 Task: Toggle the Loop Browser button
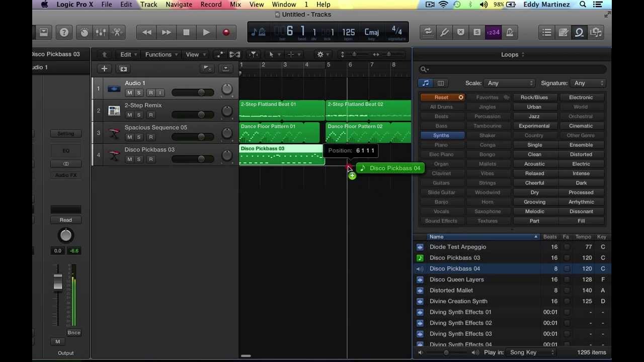pos(579,32)
